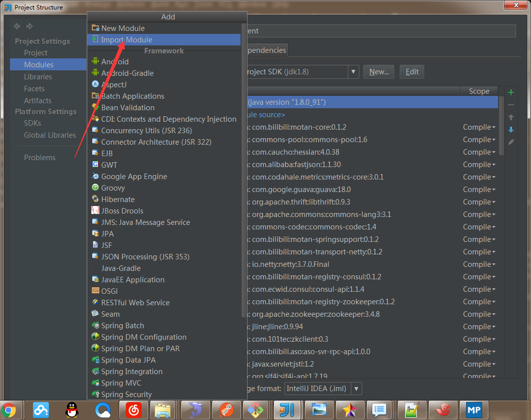Open the file explorer taskbar icon
531x420 pixels.
(x=162, y=410)
